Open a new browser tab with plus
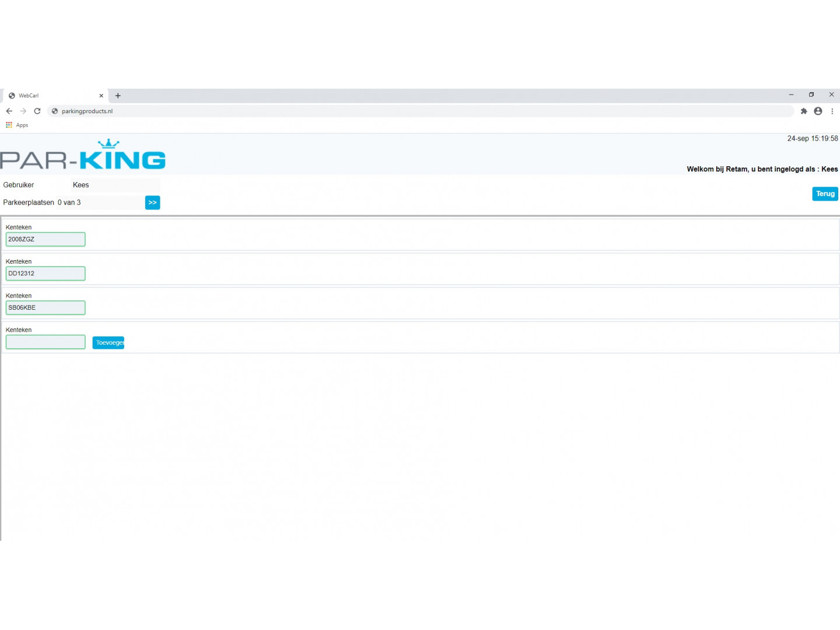The height and width of the screenshot is (630, 840). (118, 96)
